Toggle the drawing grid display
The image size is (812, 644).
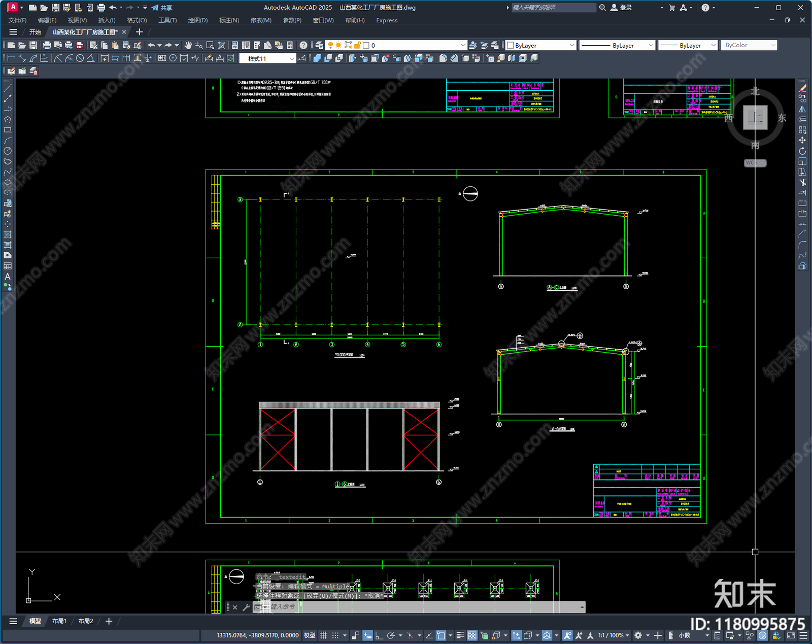[323, 635]
